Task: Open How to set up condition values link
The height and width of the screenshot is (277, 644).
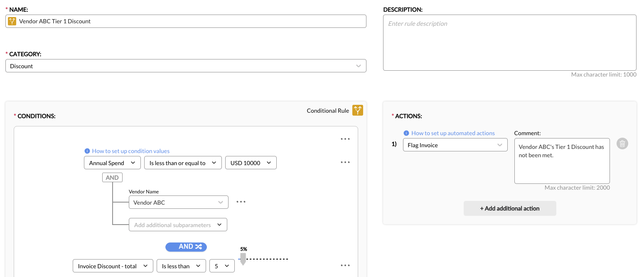Action: [131, 151]
